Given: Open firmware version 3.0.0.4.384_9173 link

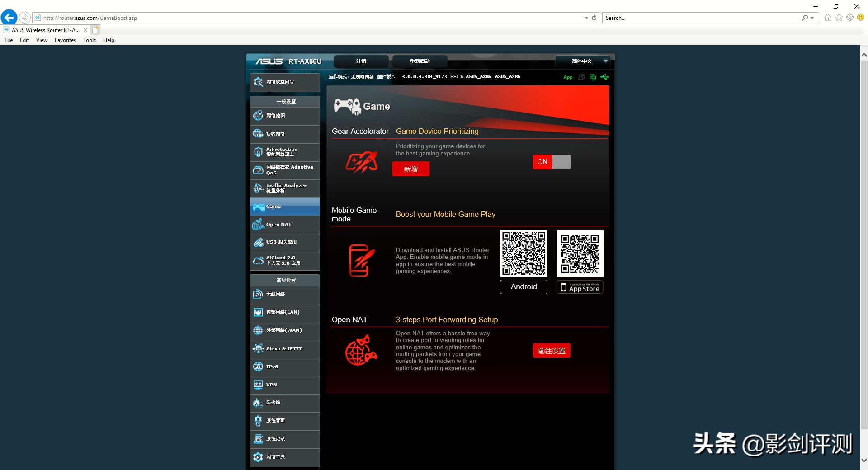Looking at the screenshot, I should (x=425, y=77).
